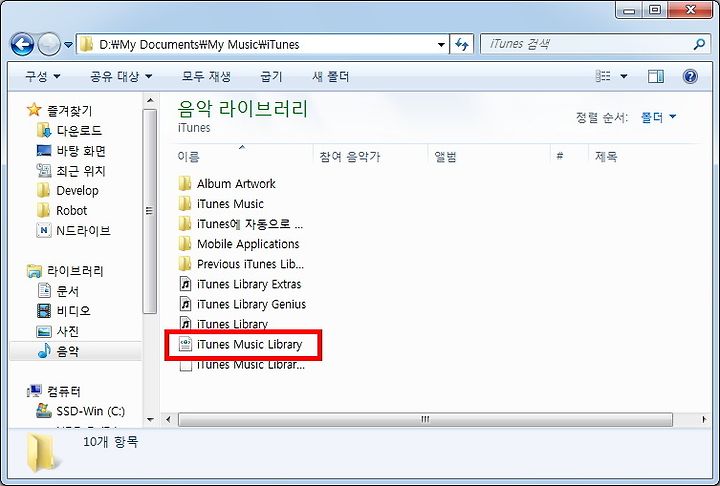Click the folder icon in the details pane

tap(40, 452)
